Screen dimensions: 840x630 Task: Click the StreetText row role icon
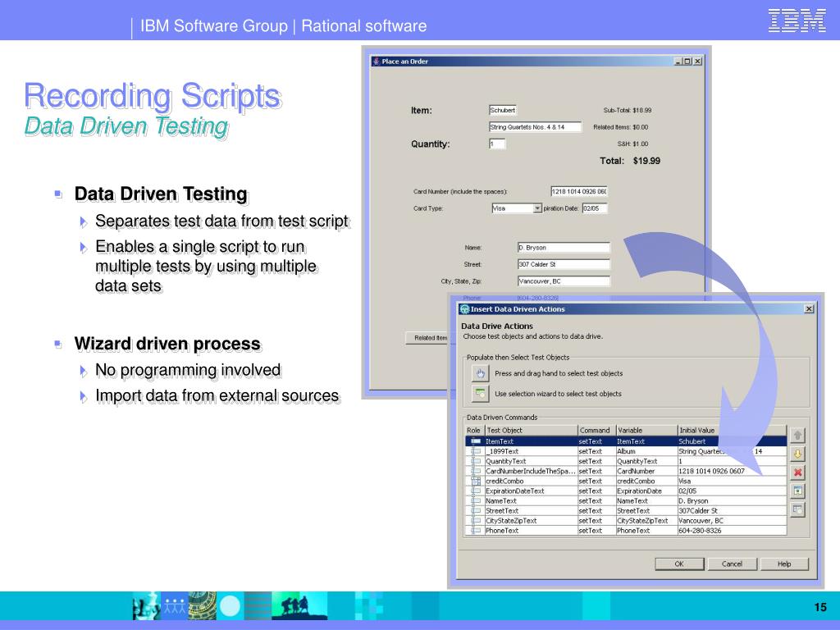click(x=475, y=510)
